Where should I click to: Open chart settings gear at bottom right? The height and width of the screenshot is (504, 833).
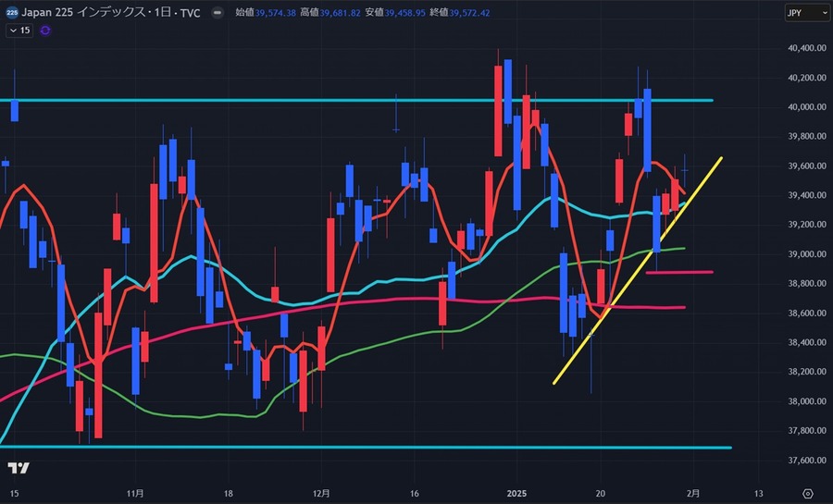[808, 493]
